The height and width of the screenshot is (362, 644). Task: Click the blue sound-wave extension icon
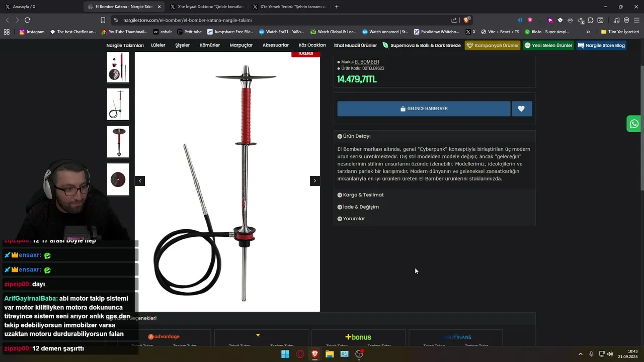click(x=520, y=20)
